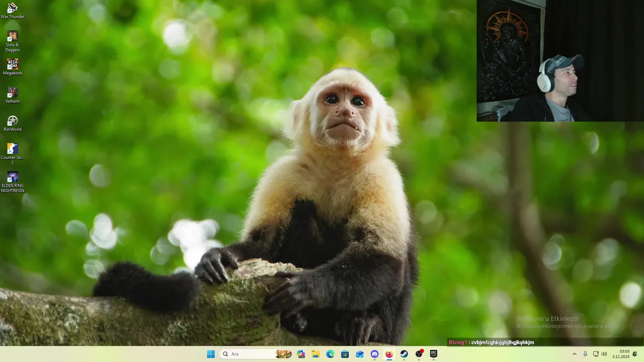644x362 pixels.
Task: Select the RimWorld desktop shortcut
Action: point(13,124)
